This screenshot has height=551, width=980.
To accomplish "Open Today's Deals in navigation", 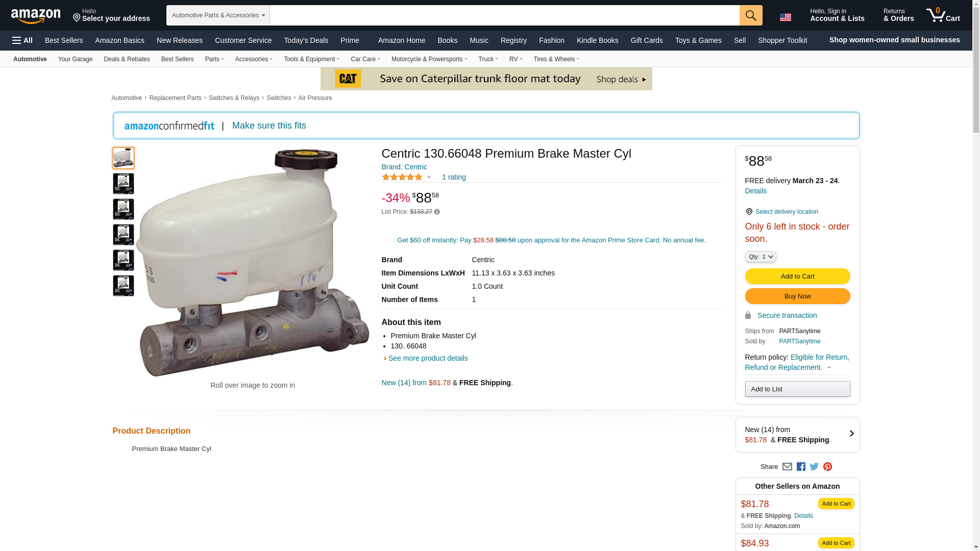I will click(x=306, y=40).
